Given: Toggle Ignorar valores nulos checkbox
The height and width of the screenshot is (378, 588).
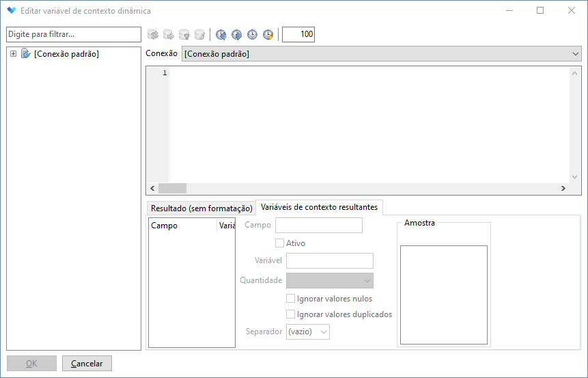Looking at the screenshot, I should point(291,299).
